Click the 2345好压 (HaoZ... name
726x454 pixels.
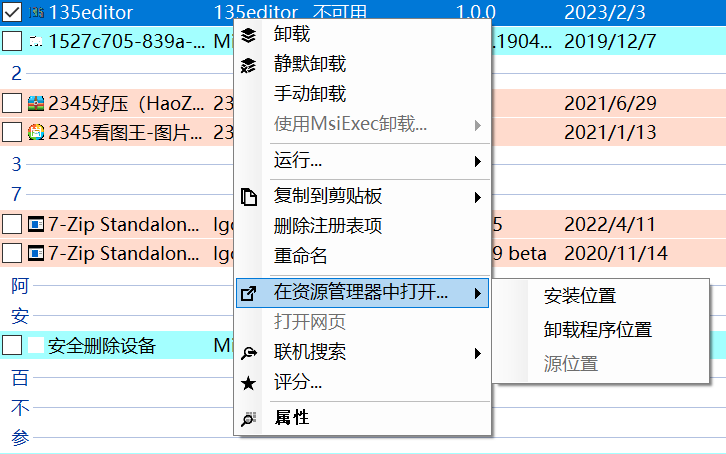click(126, 103)
